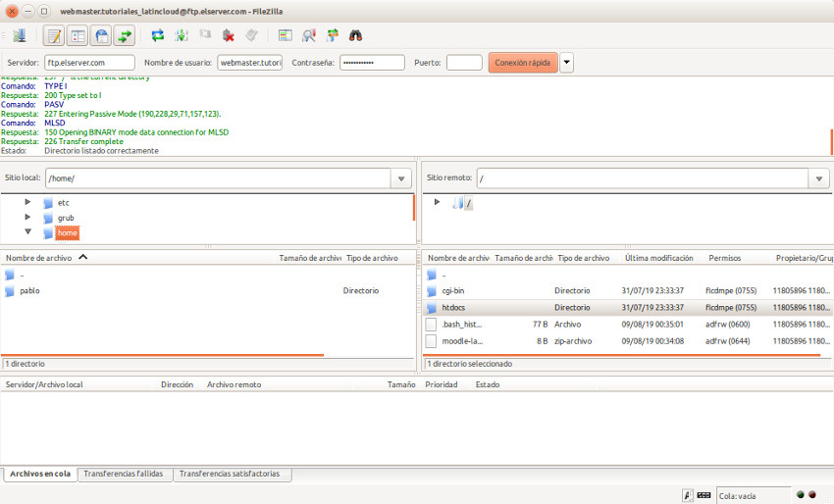
Task: Toggle remote directory tree display
Action: coord(101,35)
